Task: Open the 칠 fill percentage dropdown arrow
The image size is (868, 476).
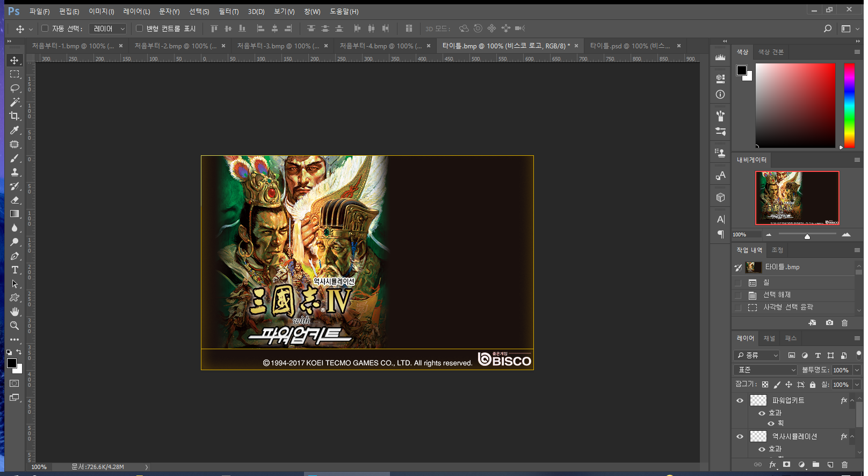Action: click(x=857, y=384)
